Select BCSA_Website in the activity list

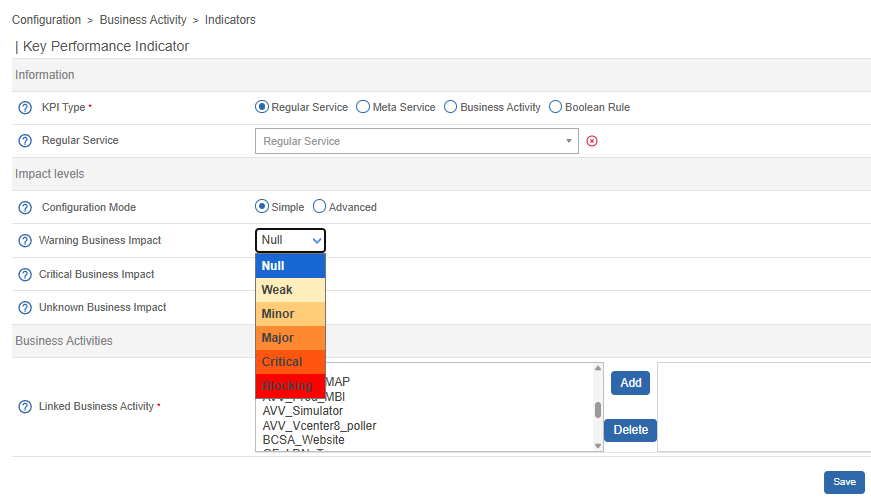(304, 440)
